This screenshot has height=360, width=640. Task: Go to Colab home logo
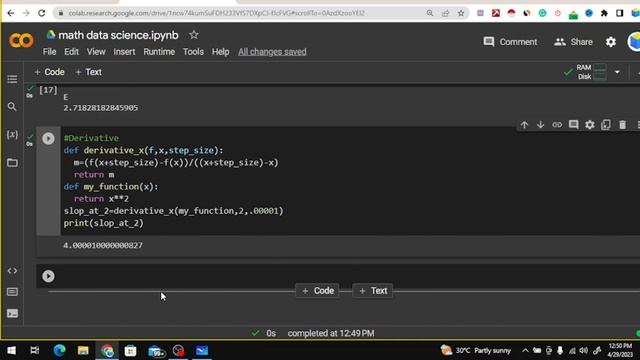coord(21,40)
